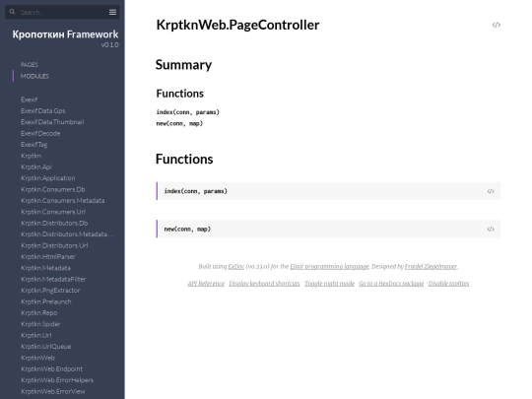Click the new(conn, map) function header
The image size is (532, 399).
tap(328, 229)
